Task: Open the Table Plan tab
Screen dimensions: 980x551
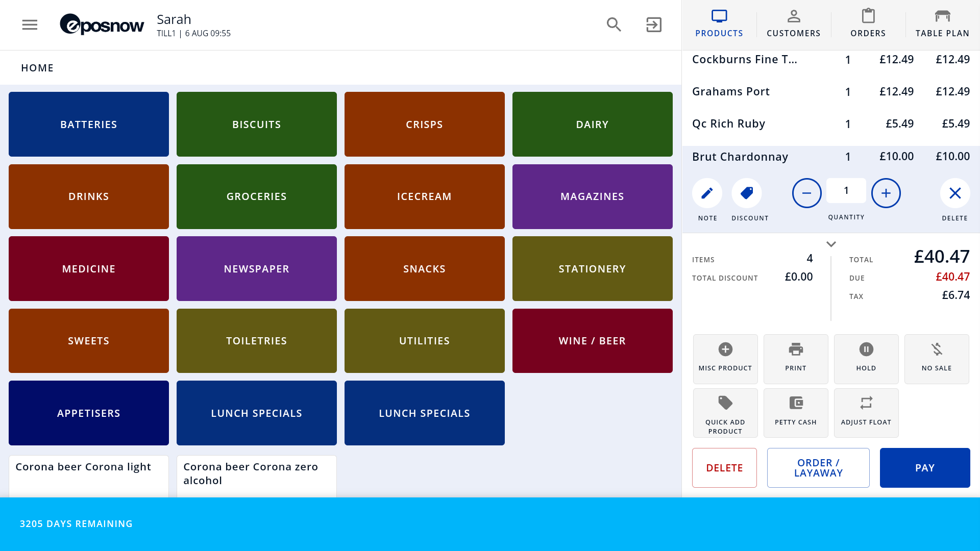Action: pyautogui.click(x=942, y=23)
